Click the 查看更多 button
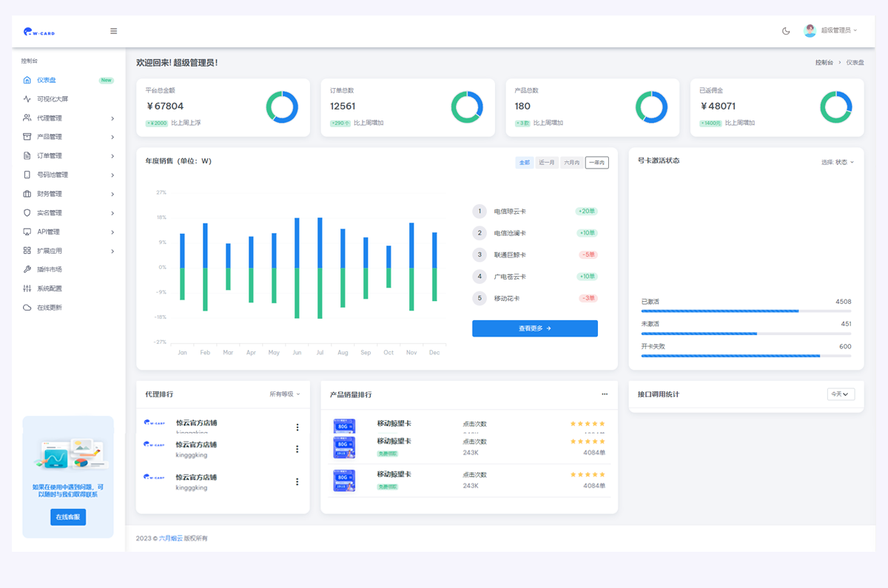The height and width of the screenshot is (588, 888). click(534, 328)
